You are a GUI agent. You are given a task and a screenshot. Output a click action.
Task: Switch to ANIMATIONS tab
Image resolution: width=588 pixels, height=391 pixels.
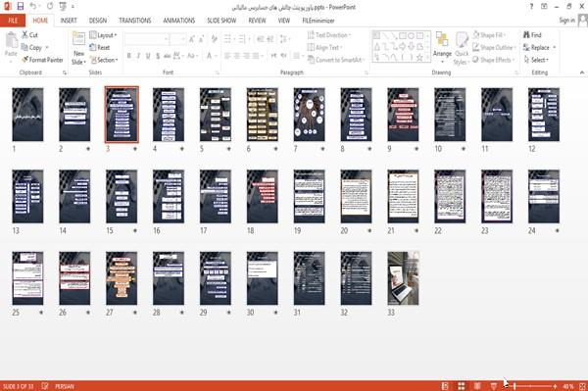tap(179, 21)
